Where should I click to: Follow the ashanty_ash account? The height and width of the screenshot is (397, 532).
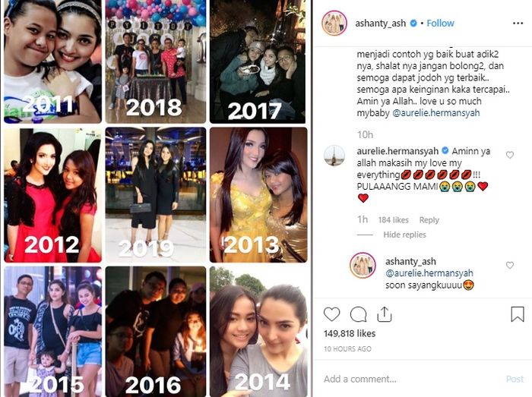[x=440, y=23]
